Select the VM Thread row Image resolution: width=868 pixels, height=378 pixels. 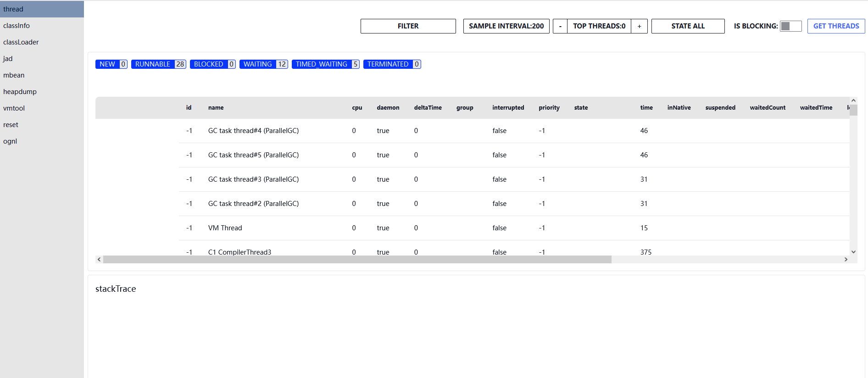tap(514, 228)
